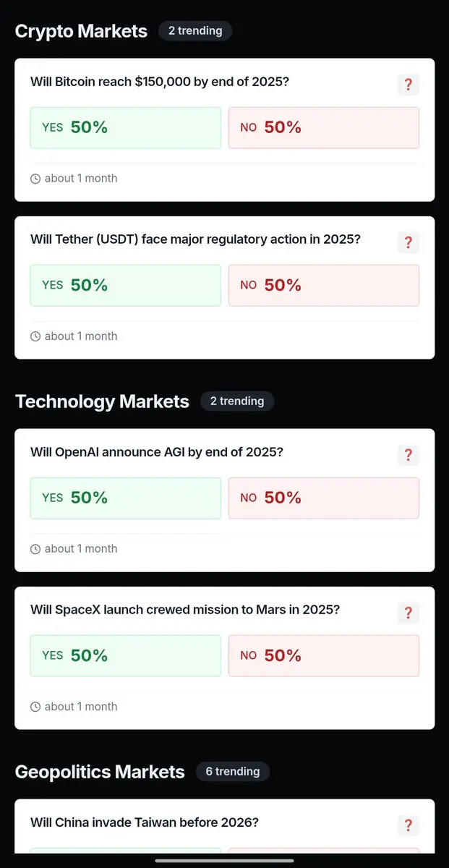The image size is (449, 868).
Task: Select YES 50% for Bitcoin $150,000 market
Action: pos(126,128)
